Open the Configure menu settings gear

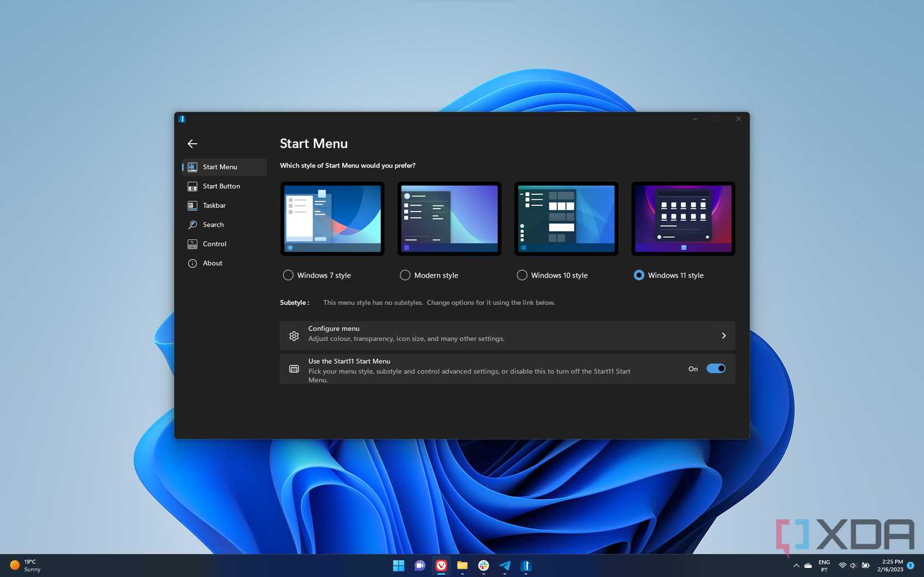pyautogui.click(x=294, y=335)
